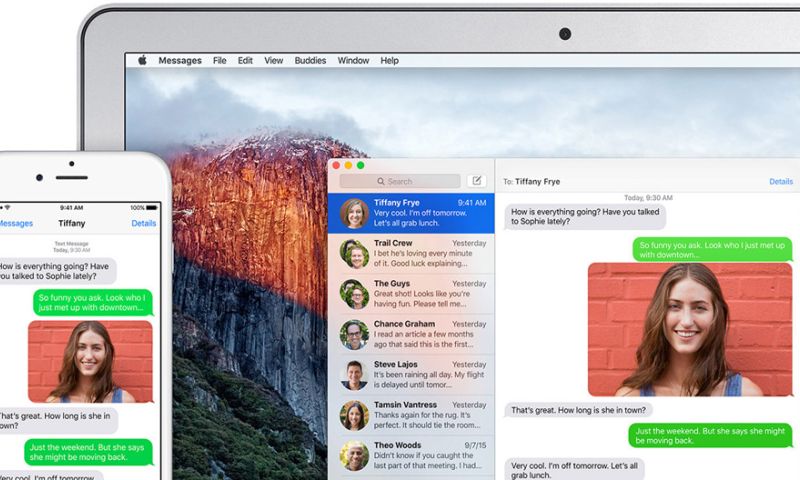Click Tiffany Frye's avatar in sidebar

point(354,213)
